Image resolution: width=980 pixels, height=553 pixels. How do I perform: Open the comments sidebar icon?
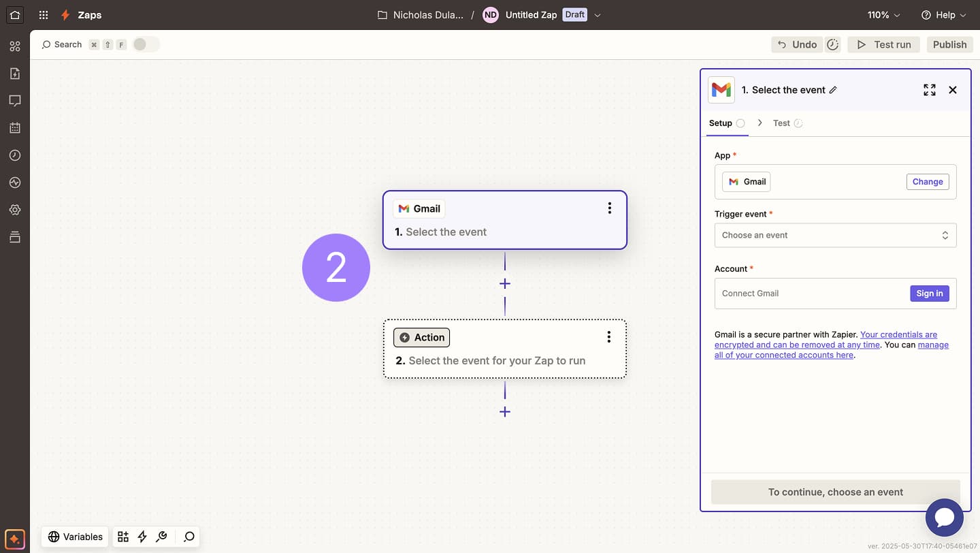tap(15, 101)
